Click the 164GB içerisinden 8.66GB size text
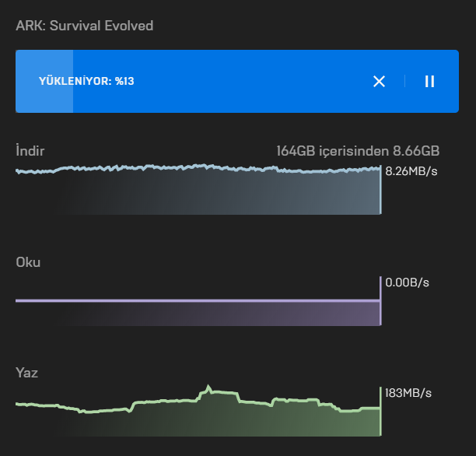The height and width of the screenshot is (456, 476). pos(358,150)
